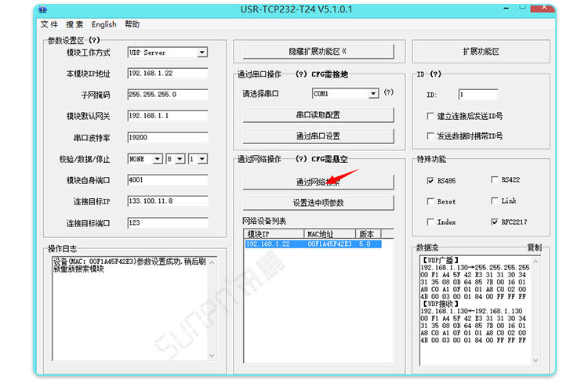
Task: Edit the 子网掩码 field
Action: point(168,95)
